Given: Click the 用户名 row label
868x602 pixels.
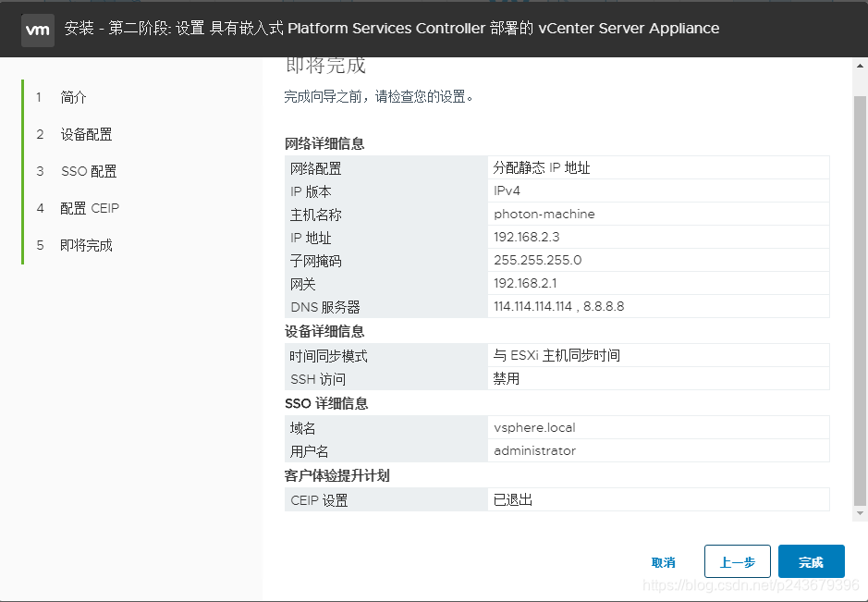Looking at the screenshot, I should [x=309, y=451].
